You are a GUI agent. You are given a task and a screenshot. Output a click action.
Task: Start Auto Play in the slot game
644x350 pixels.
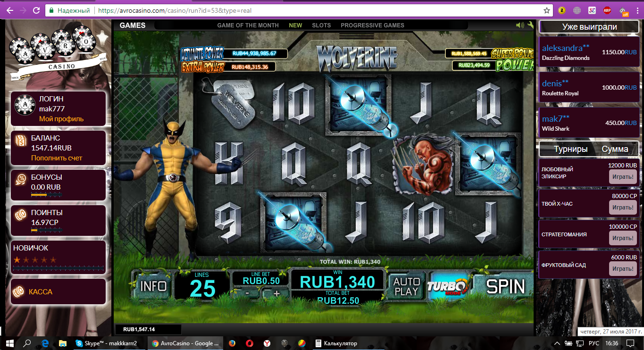point(406,286)
